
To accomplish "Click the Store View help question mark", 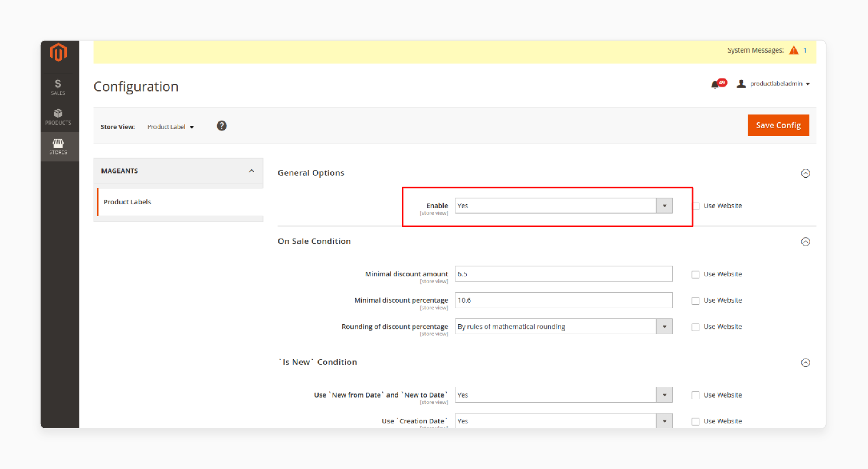I will tap(221, 126).
